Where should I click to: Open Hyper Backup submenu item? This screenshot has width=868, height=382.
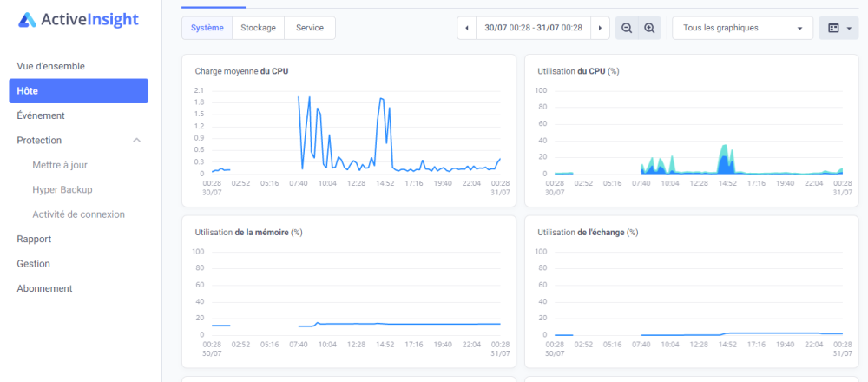[62, 189]
